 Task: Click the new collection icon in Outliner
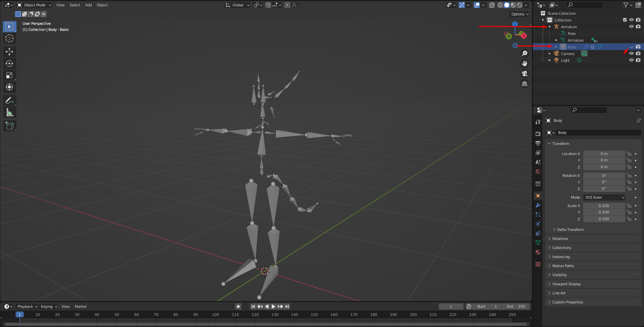(x=638, y=5)
